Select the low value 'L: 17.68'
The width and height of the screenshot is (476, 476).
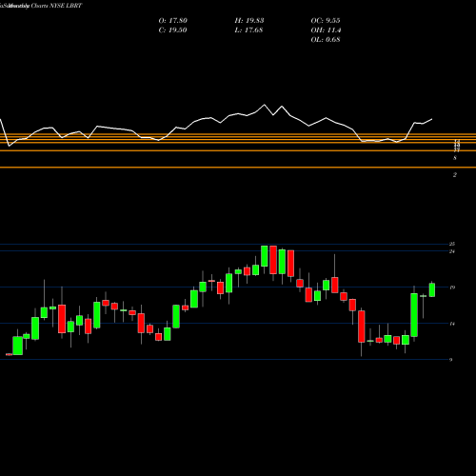pyautogui.click(x=248, y=30)
